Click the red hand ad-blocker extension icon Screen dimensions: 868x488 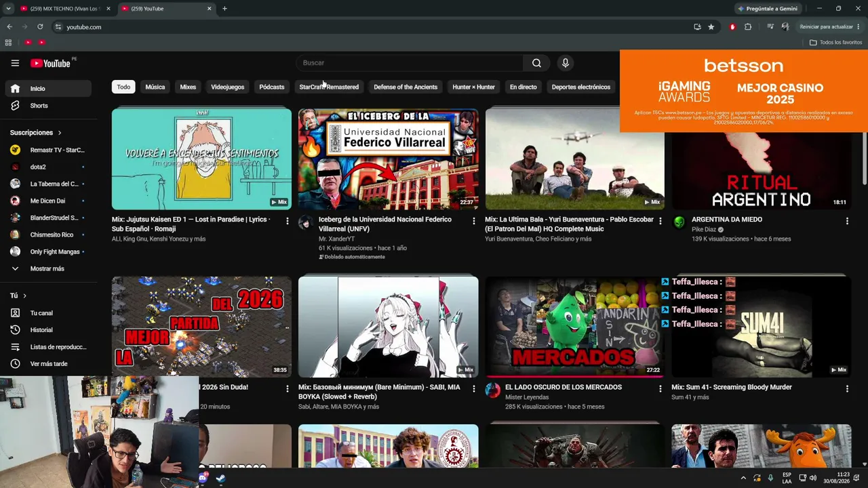732,27
